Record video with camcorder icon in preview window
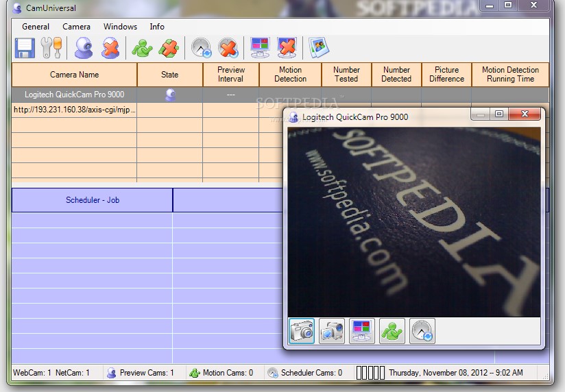 332,331
